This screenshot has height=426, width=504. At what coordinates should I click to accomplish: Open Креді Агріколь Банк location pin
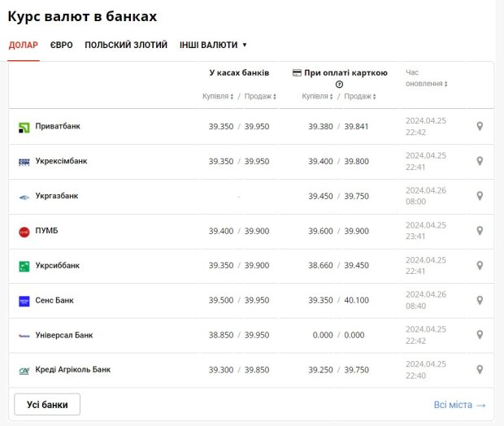480,370
